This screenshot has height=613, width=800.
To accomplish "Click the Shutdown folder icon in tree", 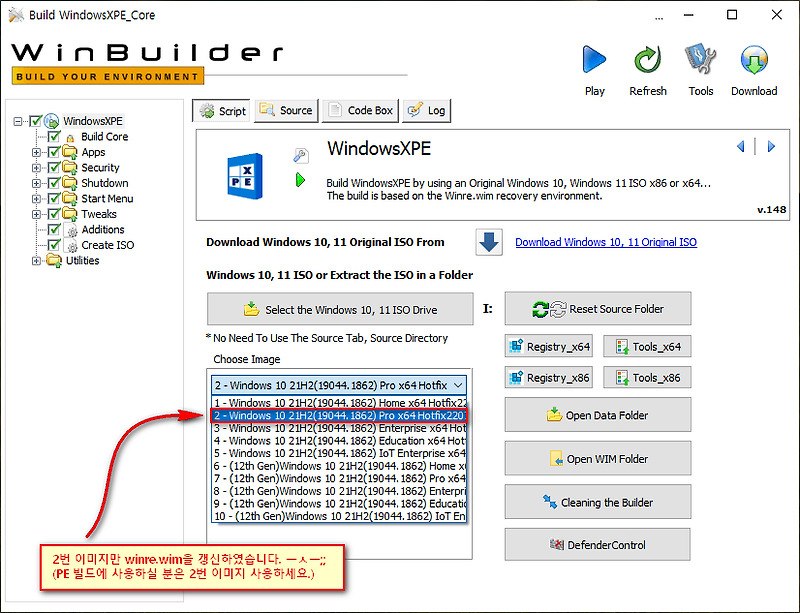I will click(x=70, y=182).
